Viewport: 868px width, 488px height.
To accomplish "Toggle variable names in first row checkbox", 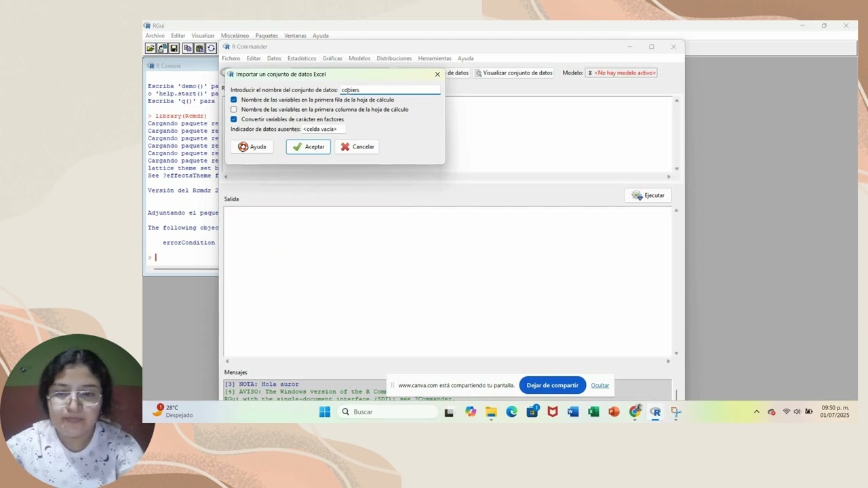I will click(234, 100).
